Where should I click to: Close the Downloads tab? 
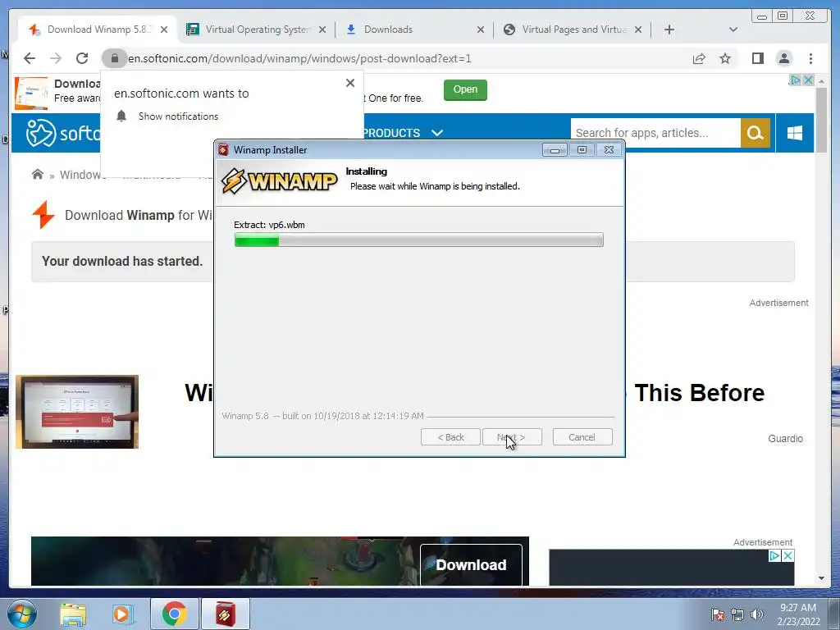[481, 30]
